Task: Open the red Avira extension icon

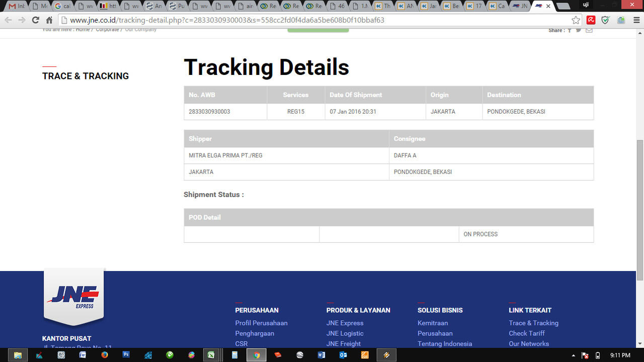Action: click(591, 20)
